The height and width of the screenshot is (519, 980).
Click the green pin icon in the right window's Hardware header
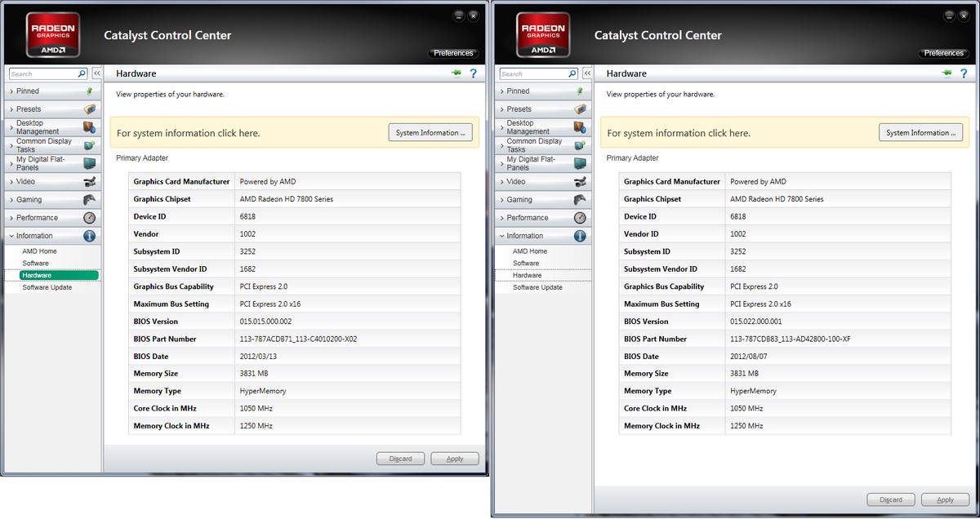click(946, 73)
